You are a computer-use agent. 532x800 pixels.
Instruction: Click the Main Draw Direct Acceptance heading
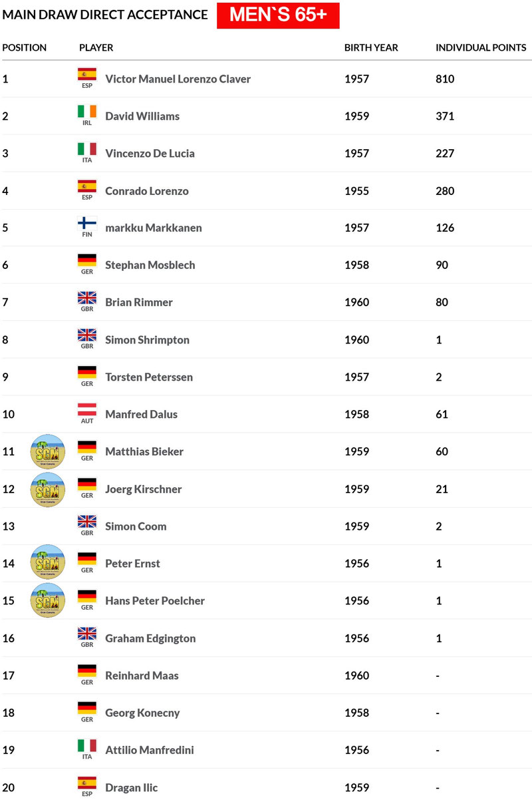[x=104, y=15]
